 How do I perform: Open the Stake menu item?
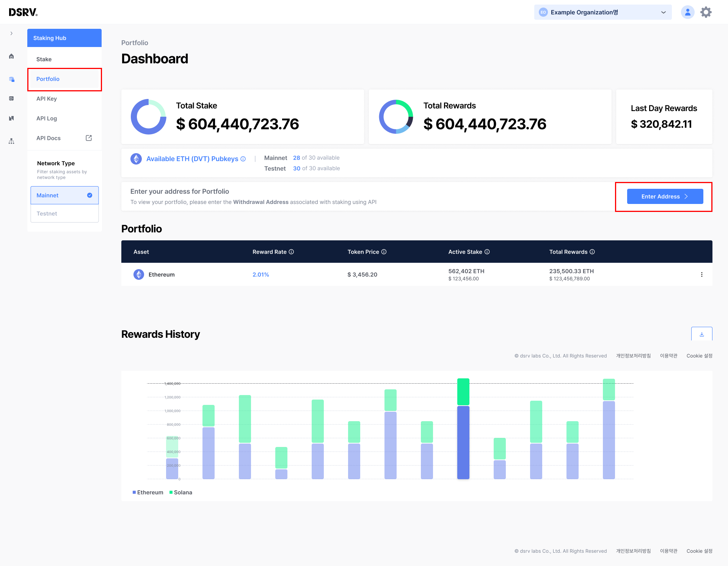click(x=44, y=59)
